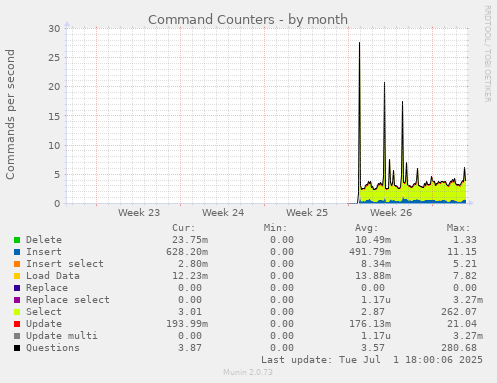Click the last small spike near the graph's end
Viewport: 497px width, 383px height.
[465, 169]
